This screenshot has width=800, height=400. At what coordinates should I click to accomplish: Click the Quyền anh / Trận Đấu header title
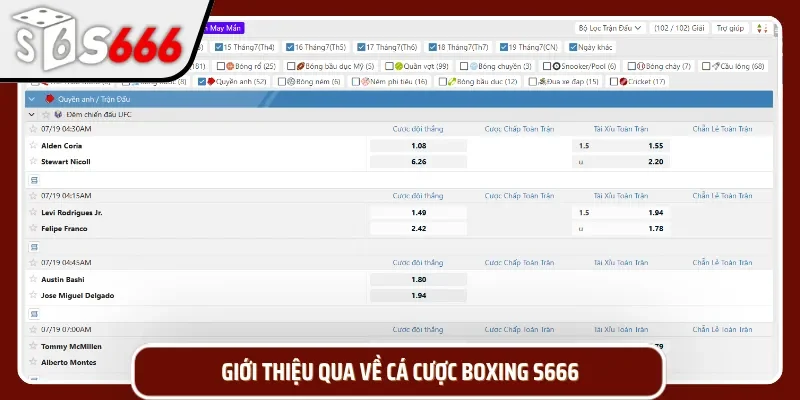click(94, 99)
